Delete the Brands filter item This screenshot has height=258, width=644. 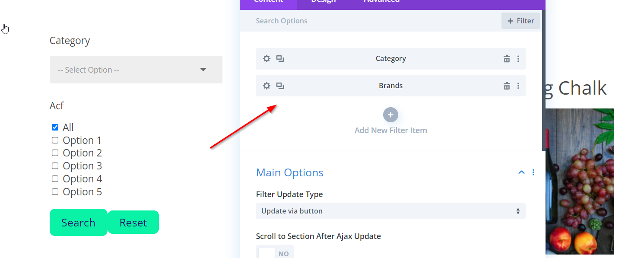[x=507, y=86]
